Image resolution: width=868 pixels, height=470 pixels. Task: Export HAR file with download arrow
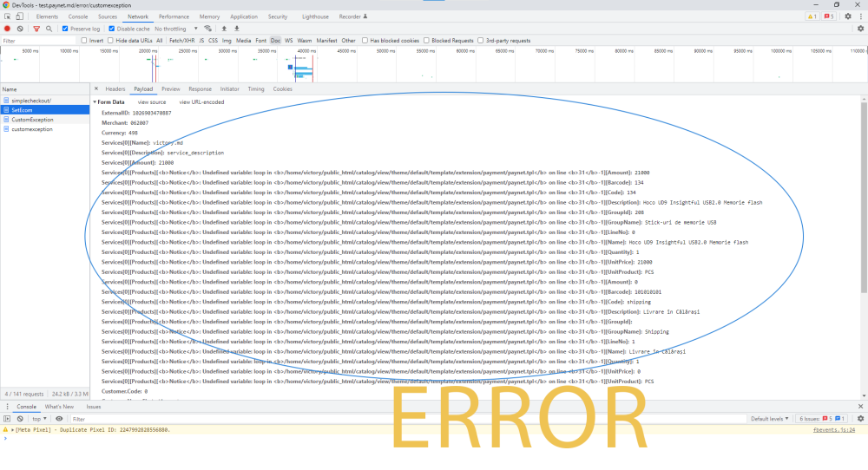[237, 29]
